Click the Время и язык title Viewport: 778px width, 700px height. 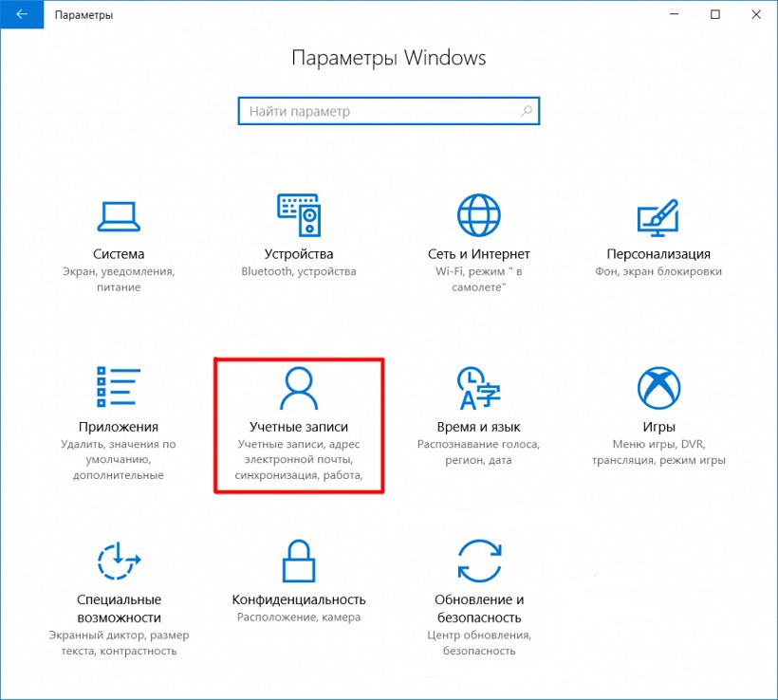[479, 427]
